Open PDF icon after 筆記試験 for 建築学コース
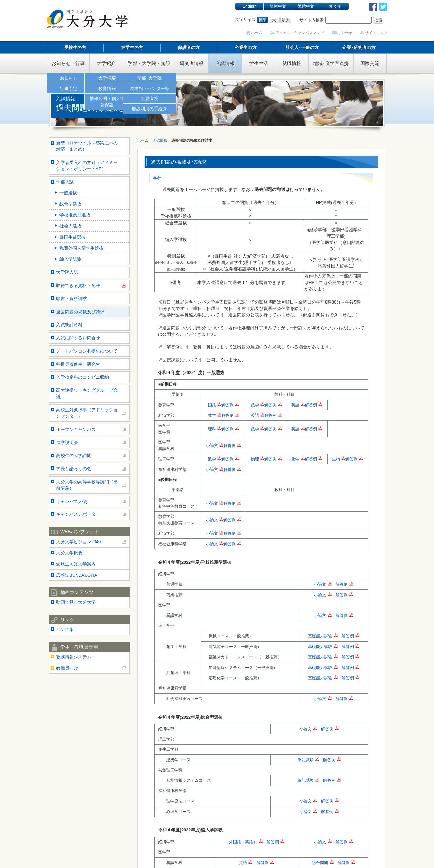This screenshot has width=434, height=868. tap(317, 759)
